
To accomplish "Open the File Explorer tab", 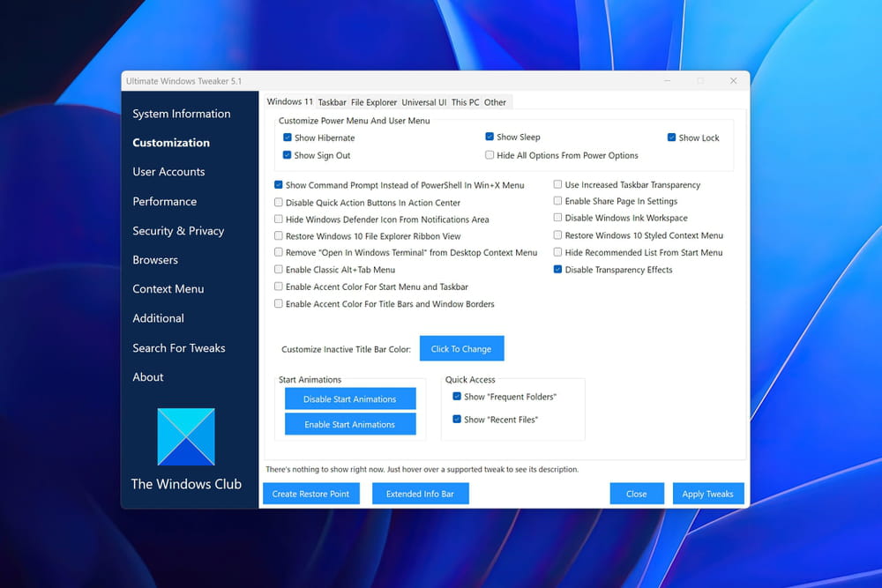I will [374, 102].
